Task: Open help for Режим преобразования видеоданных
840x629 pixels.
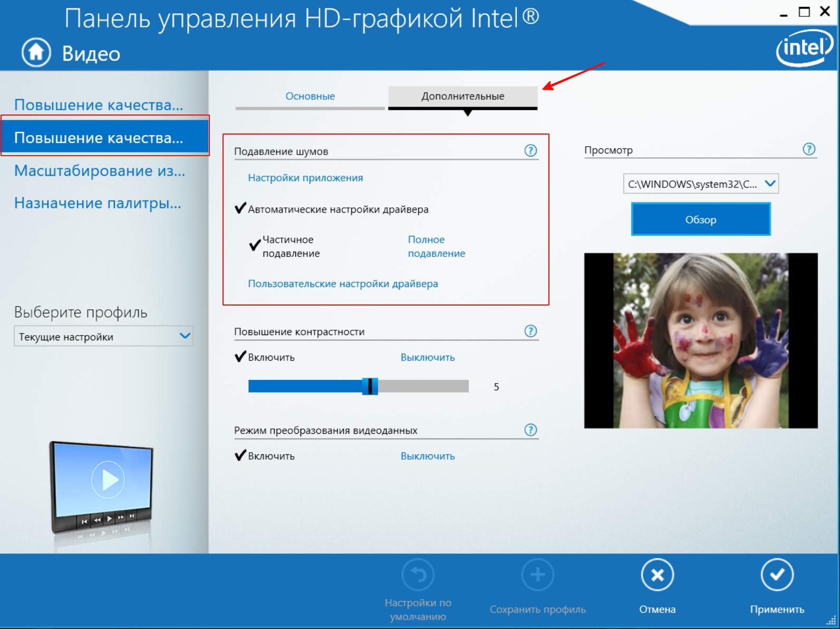Action: [530, 430]
